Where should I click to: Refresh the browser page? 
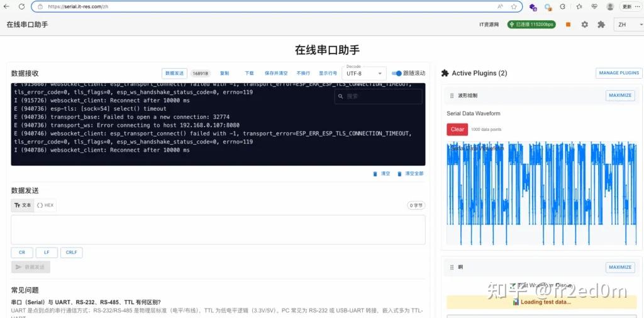coord(22,6)
